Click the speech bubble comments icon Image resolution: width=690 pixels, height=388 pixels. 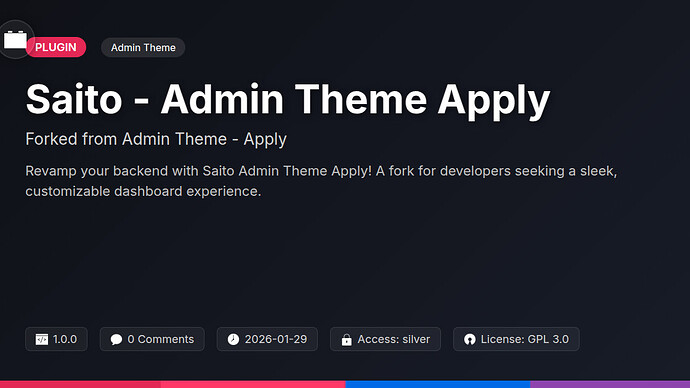pyautogui.click(x=116, y=339)
